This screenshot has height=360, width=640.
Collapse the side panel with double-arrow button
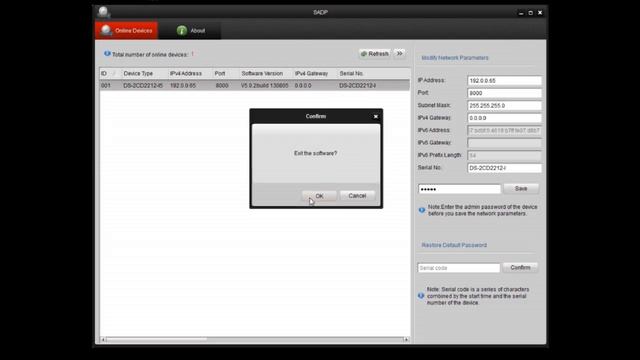[400, 54]
